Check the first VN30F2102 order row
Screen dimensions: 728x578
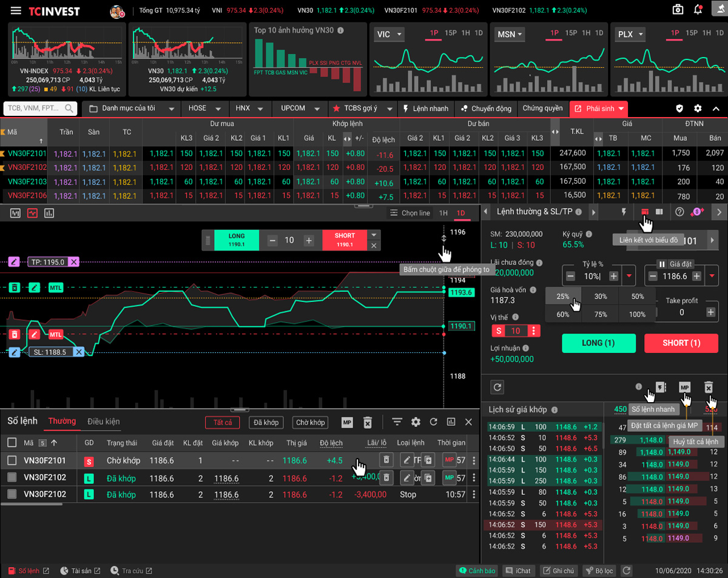[12, 477]
